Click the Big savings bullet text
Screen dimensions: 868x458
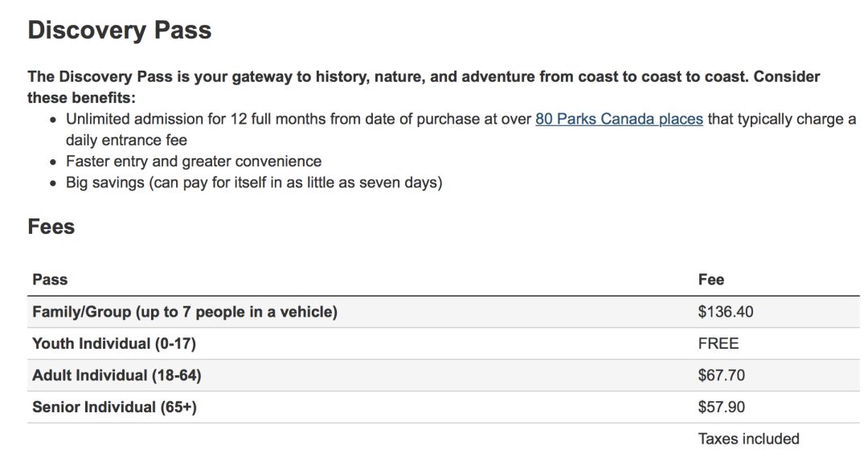[x=254, y=182]
